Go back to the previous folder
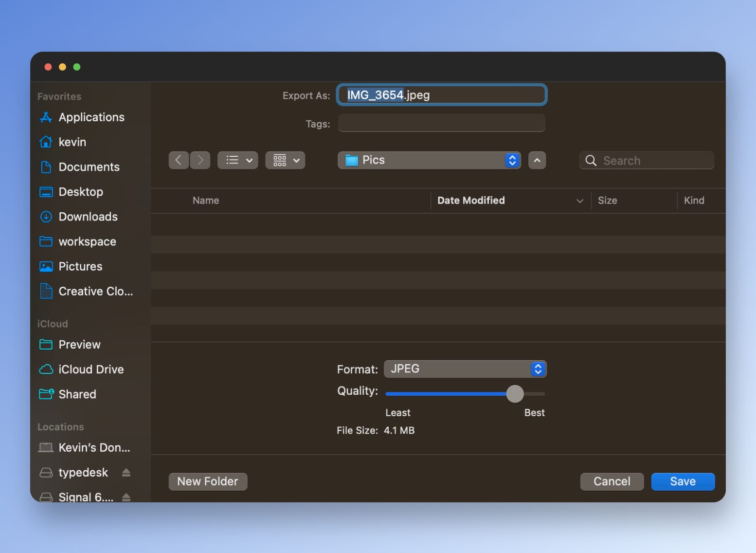The height and width of the screenshot is (553, 756). click(179, 160)
